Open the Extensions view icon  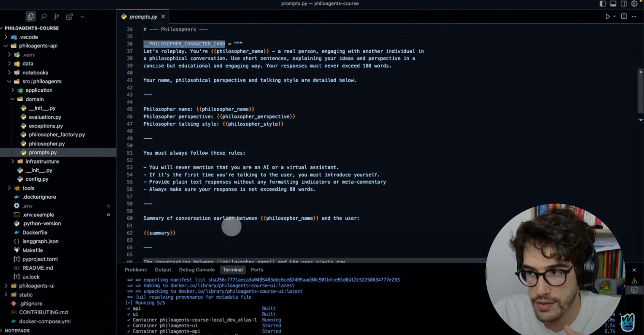69,16
